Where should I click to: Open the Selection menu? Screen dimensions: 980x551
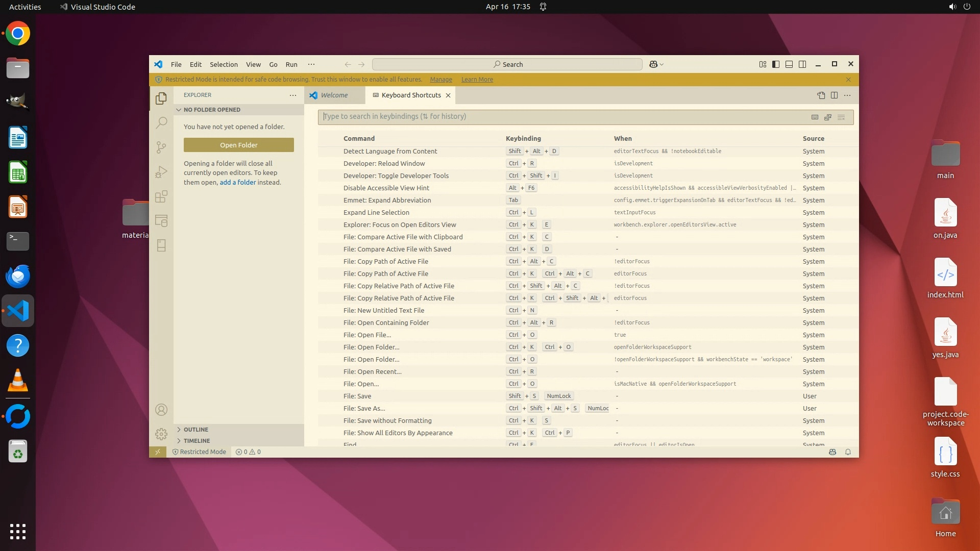224,64
